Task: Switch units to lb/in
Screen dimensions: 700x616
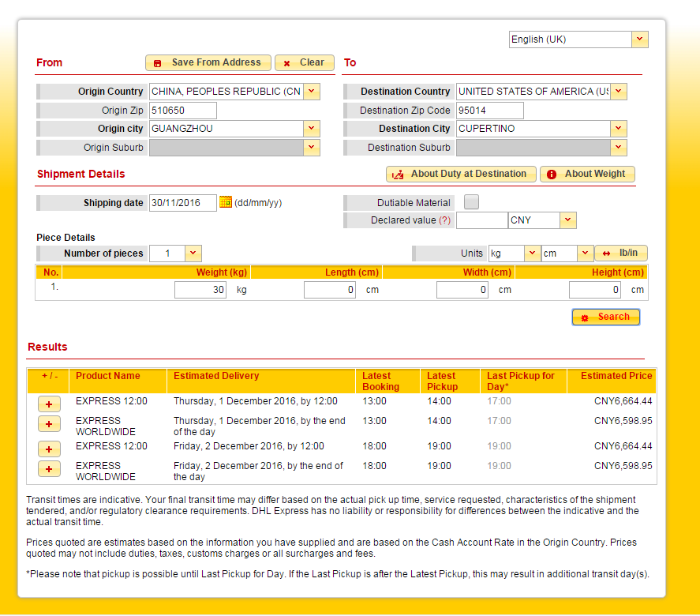Action: [x=621, y=254]
